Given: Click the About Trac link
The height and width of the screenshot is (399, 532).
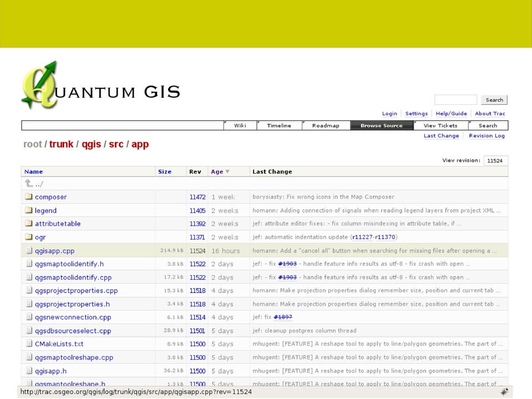Looking at the screenshot, I should (490, 114).
